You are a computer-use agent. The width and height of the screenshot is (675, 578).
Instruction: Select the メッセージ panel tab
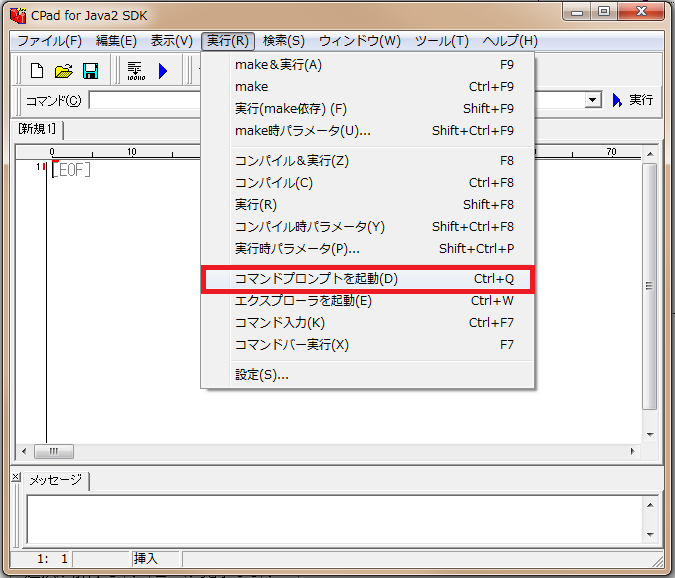[56, 480]
